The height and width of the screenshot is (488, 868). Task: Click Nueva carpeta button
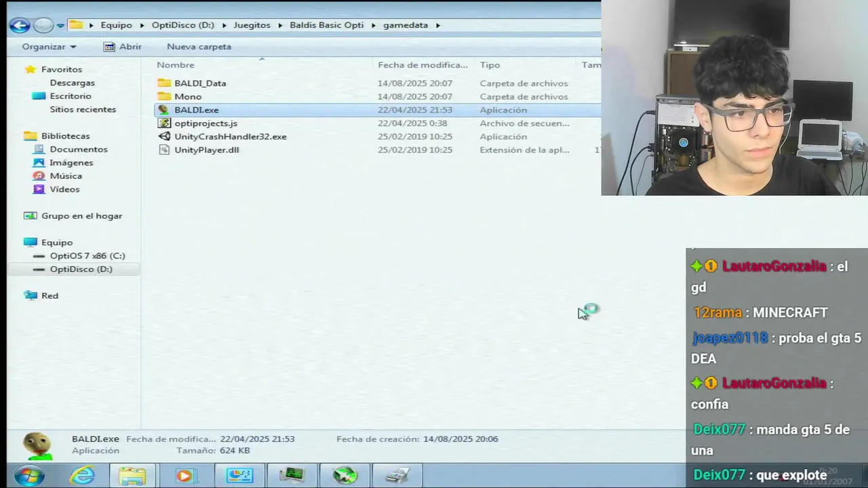pyautogui.click(x=199, y=47)
